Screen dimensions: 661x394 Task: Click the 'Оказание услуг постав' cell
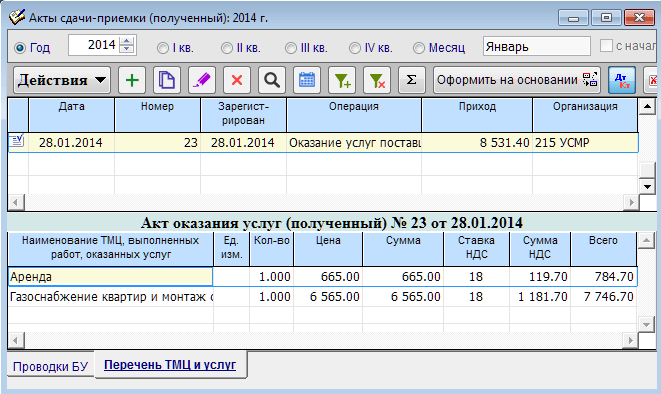pyautogui.click(x=354, y=143)
